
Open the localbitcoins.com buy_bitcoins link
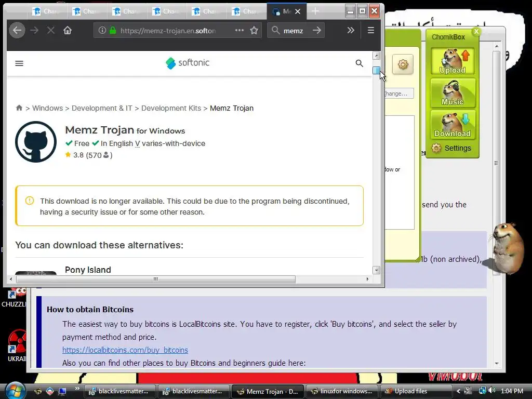pos(125,350)
